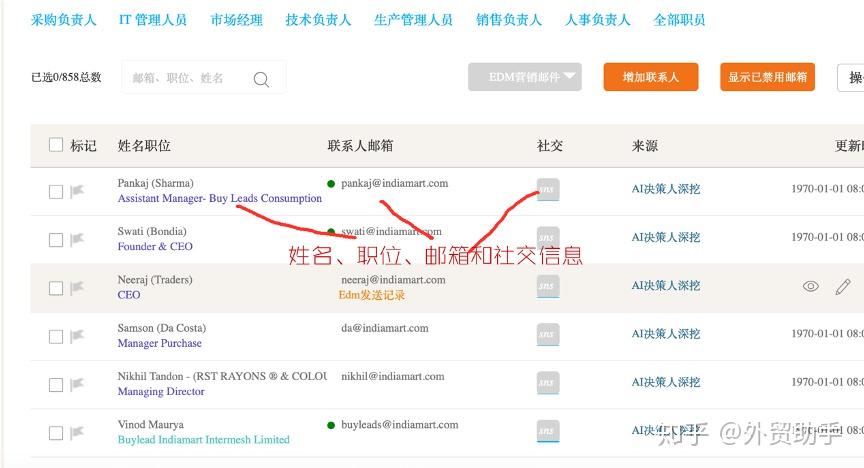Open the 市场经理 tab
864x468 pixels.
click(236, 20)
